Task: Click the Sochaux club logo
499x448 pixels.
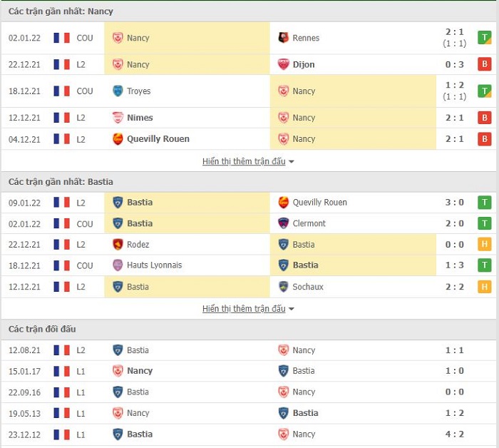Action: click(x=283, y=287)
